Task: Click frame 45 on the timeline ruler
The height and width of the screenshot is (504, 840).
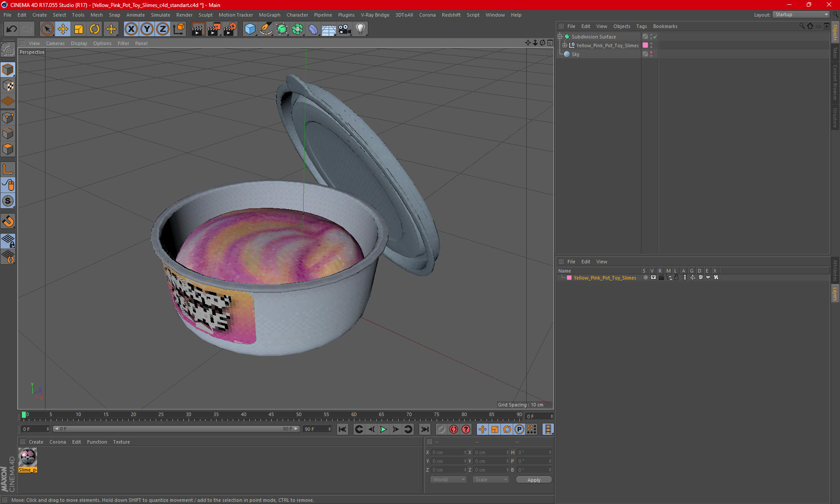Action: pos(271,415)
